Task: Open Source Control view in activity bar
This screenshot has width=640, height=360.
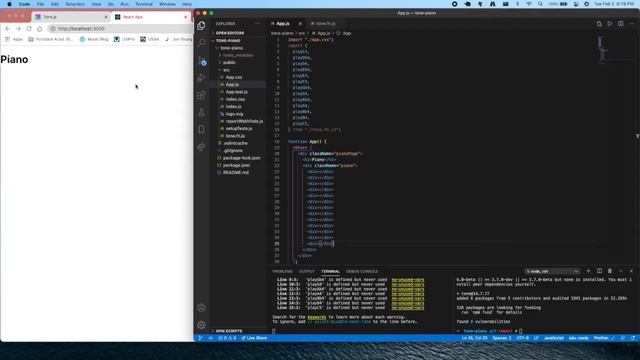Action: 202,61
